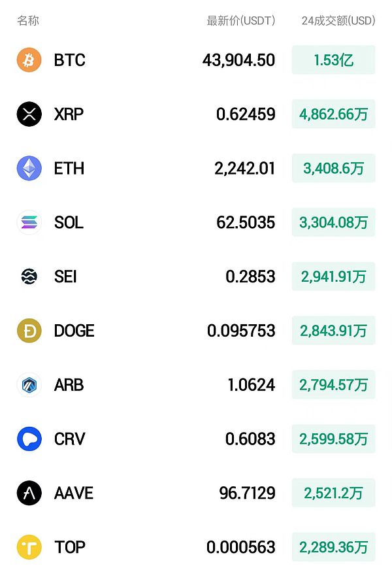The width and height of the screenshot is (392, 570).
Task: Click BTC volume badge 1.53亿
Action: [333, 60]
